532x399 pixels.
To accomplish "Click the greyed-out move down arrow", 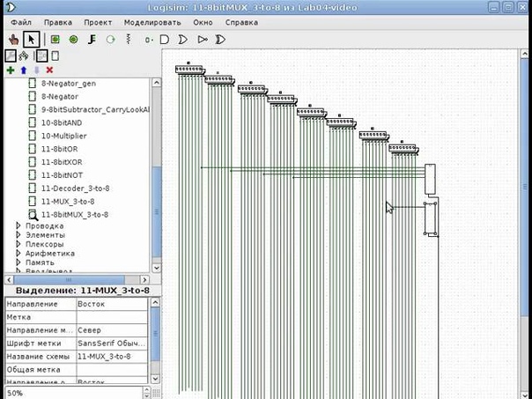I will click(x=37, y=70).
